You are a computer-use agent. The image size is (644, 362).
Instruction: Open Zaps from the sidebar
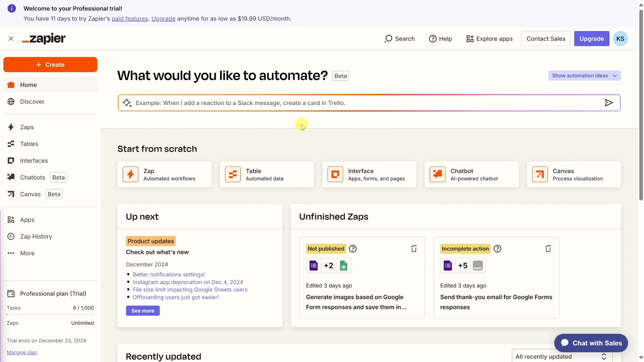pos(50,127)
